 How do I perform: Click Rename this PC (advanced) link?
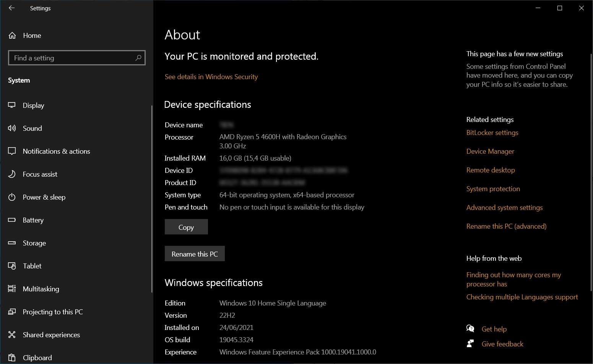pos(507,226)
